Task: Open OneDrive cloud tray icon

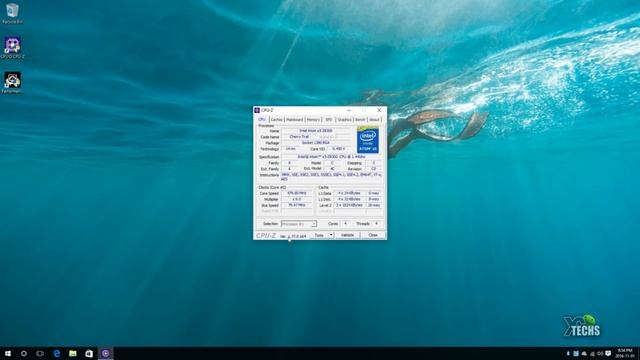Action: click(584, 353)
